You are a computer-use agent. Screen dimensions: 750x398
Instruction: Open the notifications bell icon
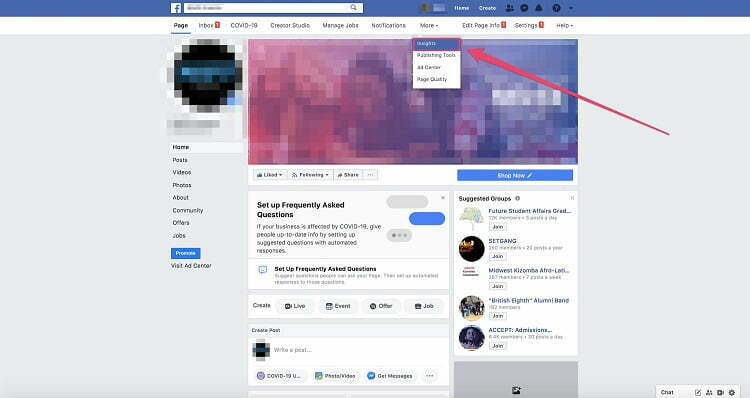click(x=539, y=8)
